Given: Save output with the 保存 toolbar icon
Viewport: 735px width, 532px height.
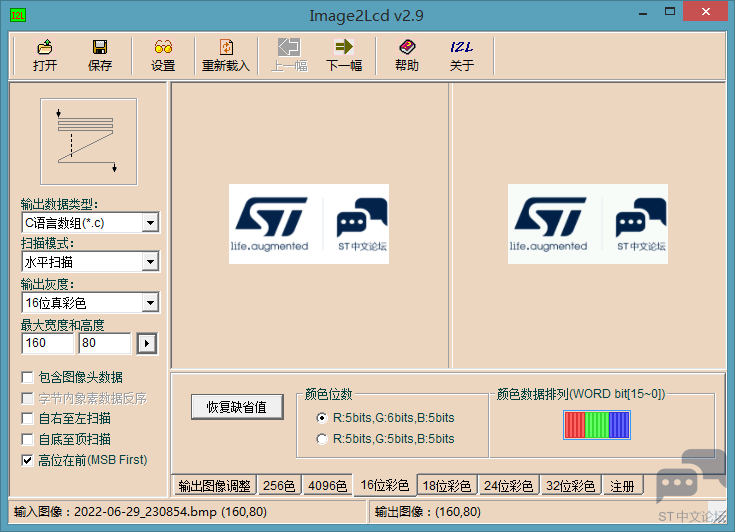Looking at the screenshot, I should tap(100, 55).
